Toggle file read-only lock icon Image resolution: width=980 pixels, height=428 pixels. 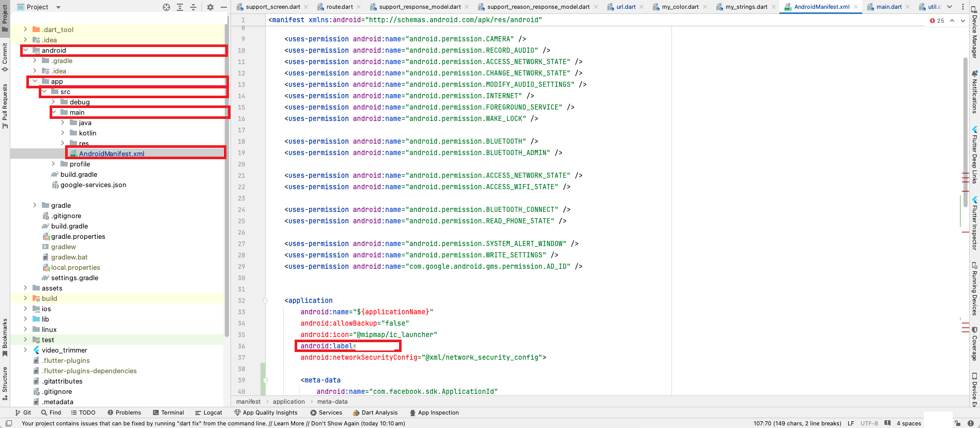point(957,423)
